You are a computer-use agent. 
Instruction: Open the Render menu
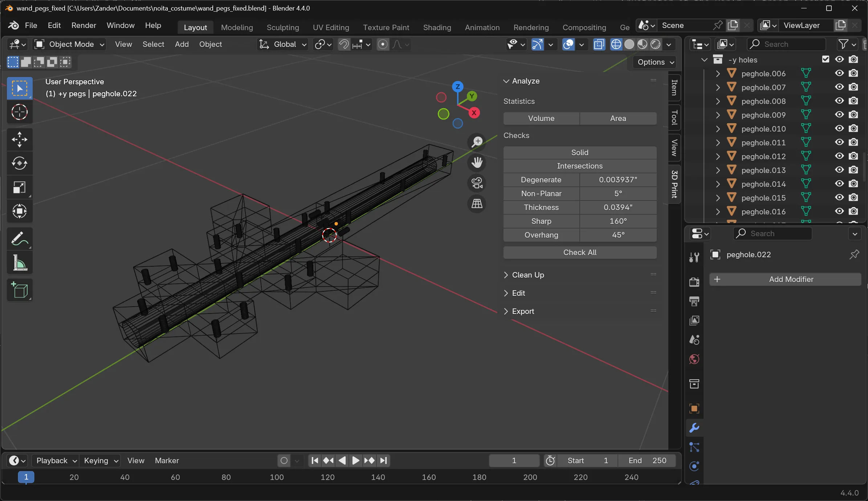click(84, 25)
